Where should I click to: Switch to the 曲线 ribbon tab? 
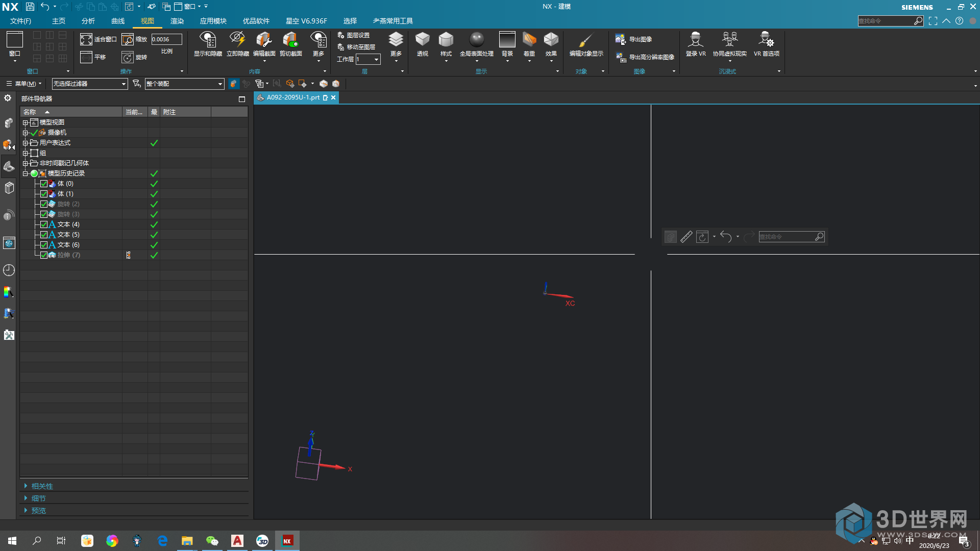pos(118,21)
